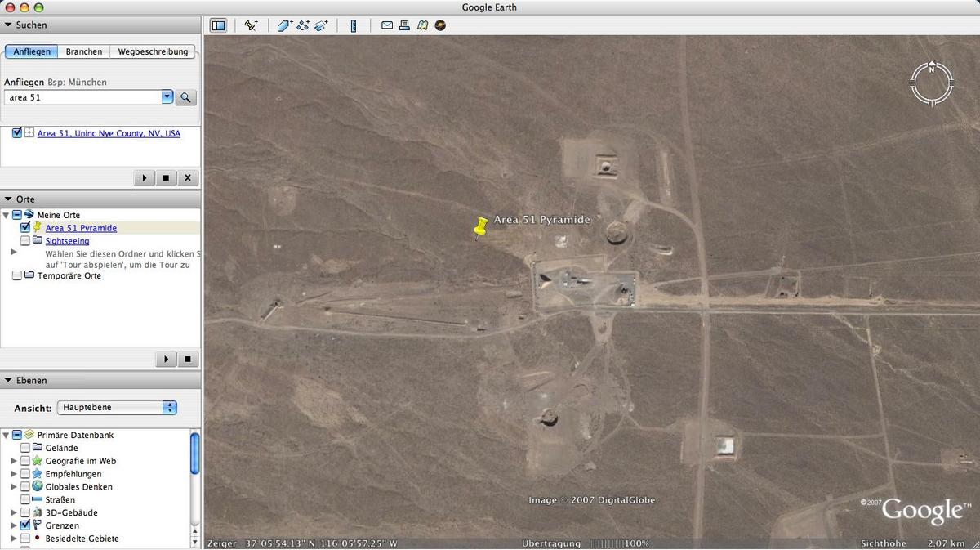Image resolution: width=980 pixels, height=550 pixels.
Task: Click the Ebenen list scrollbar thumb
Action: (195, 454)
